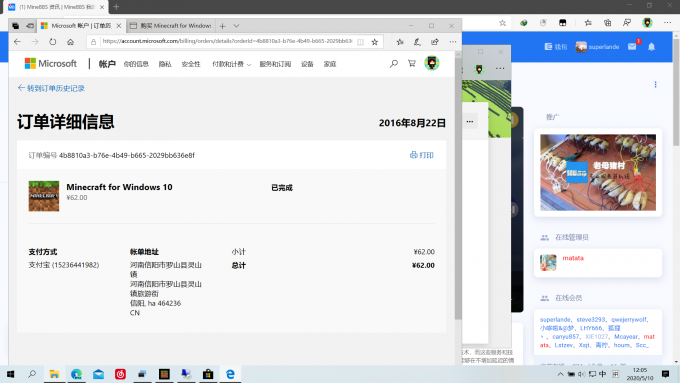Switch to 购买 Minecraft for Windows tab
This screenshot has width=680, height=383.
tap(170, 26)
